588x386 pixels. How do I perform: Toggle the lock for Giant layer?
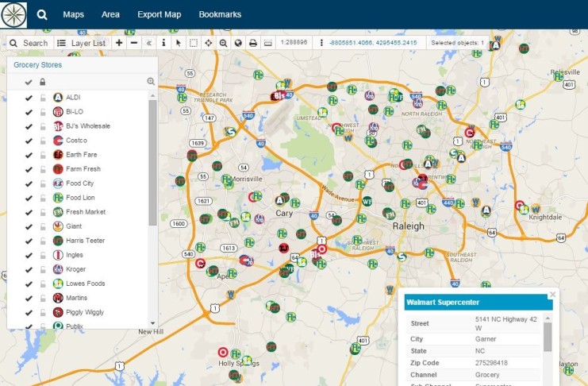point(43,226)
